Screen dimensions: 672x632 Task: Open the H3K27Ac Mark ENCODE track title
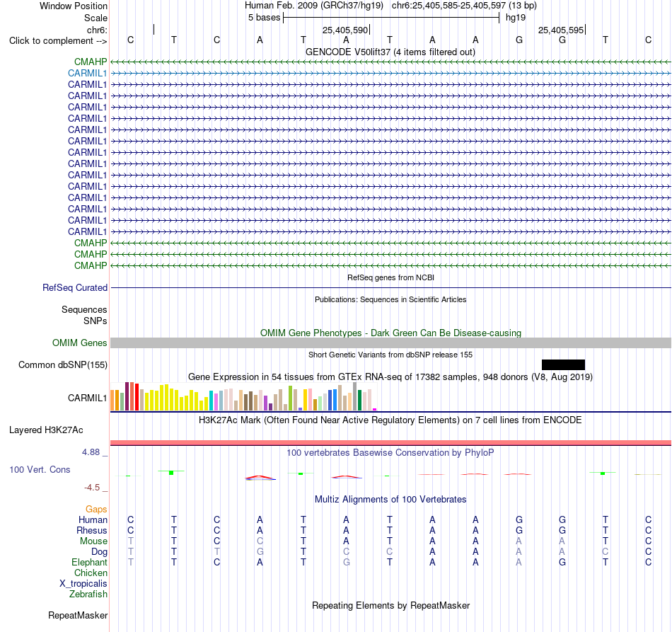[390, 420]
